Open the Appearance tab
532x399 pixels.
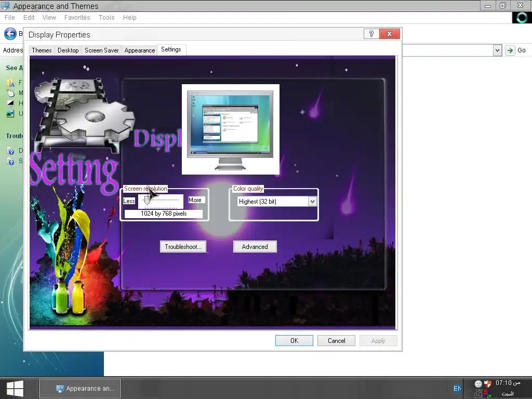pyautogui.click(x=139, y=50)
